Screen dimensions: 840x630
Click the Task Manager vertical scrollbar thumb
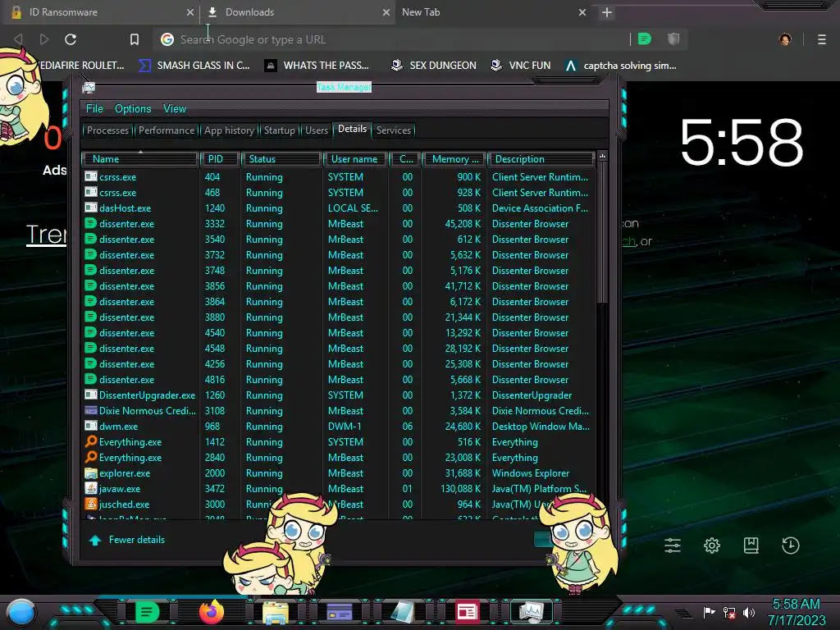(x=602, y=233)
